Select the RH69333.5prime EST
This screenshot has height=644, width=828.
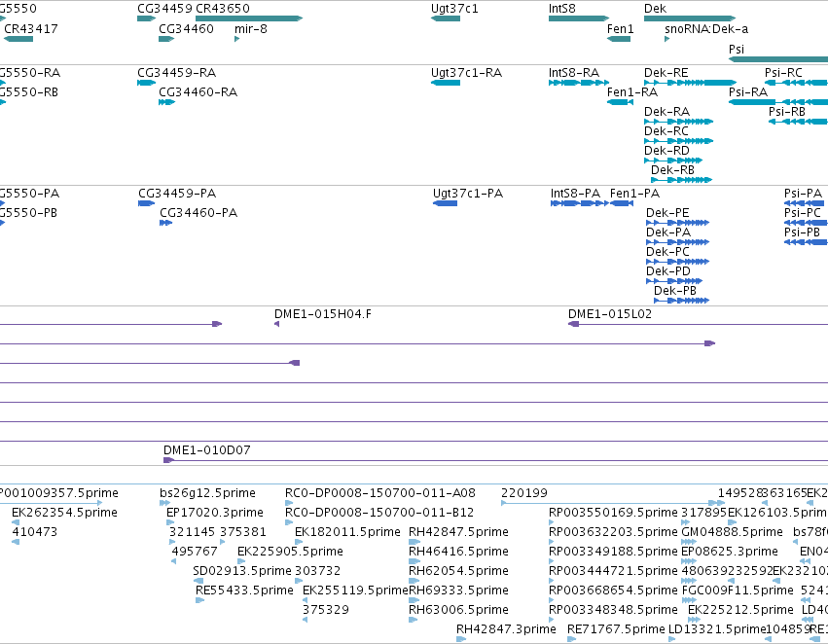[x=414, y=601]
